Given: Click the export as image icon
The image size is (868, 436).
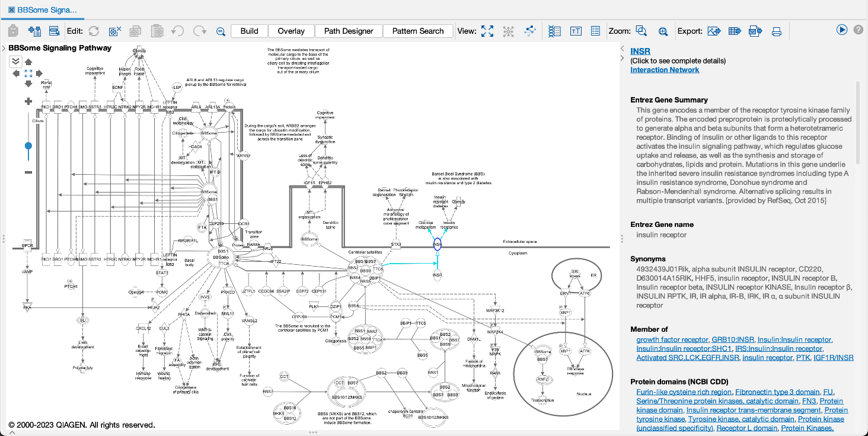Looking at the screenshot, I should tap(714, 31).
